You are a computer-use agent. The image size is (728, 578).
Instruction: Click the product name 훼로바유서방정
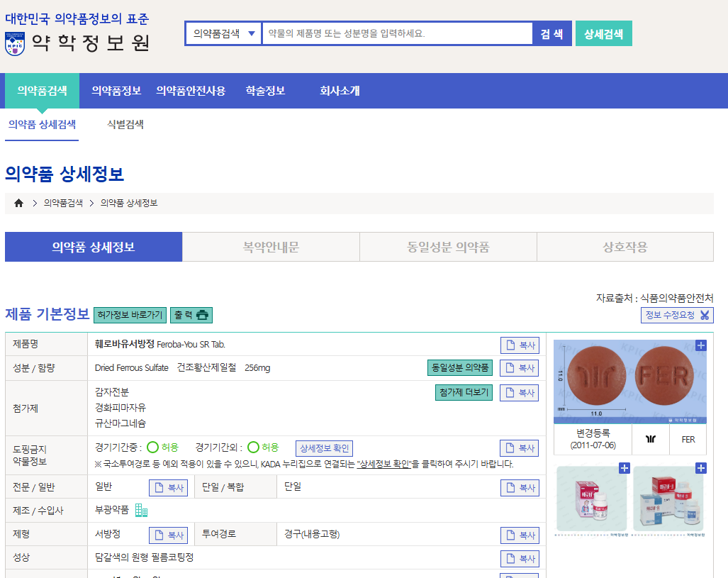[125, 344]
